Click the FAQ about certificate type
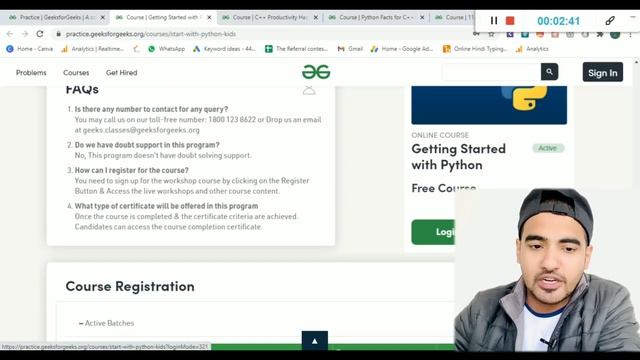This screenshot has width=640, height=360. tap(166, 206)
